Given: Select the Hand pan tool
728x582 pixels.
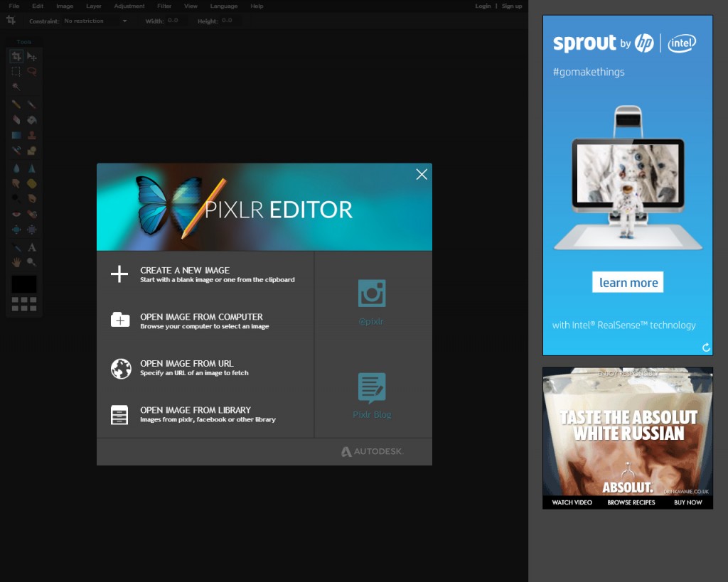Looking at the screenshot, I should pyautogui.click(x=16, y=262).
